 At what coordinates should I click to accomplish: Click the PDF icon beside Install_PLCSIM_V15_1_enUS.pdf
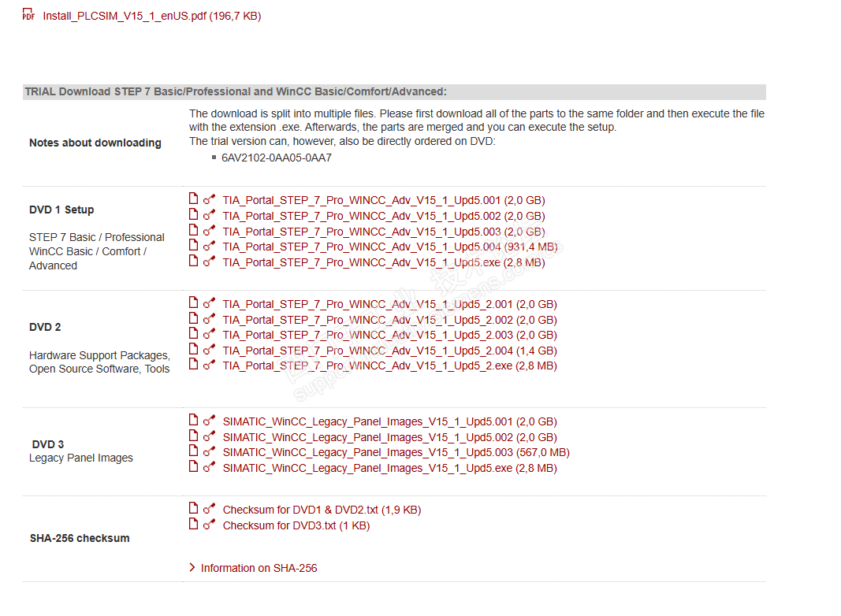click(28, 15)
